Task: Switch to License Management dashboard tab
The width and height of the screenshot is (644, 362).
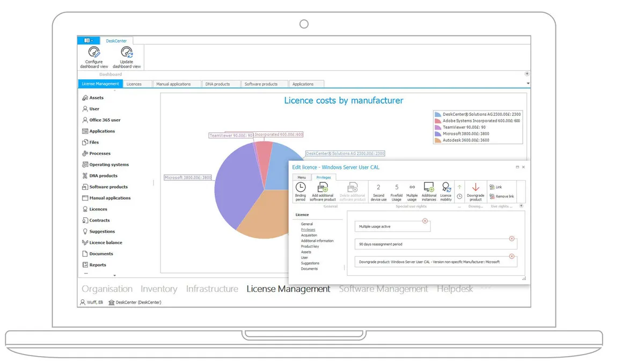Action: click(x=100, y=84)
